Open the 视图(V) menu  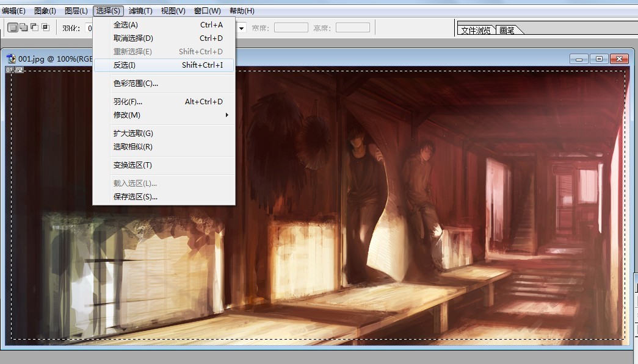(173, 11)
